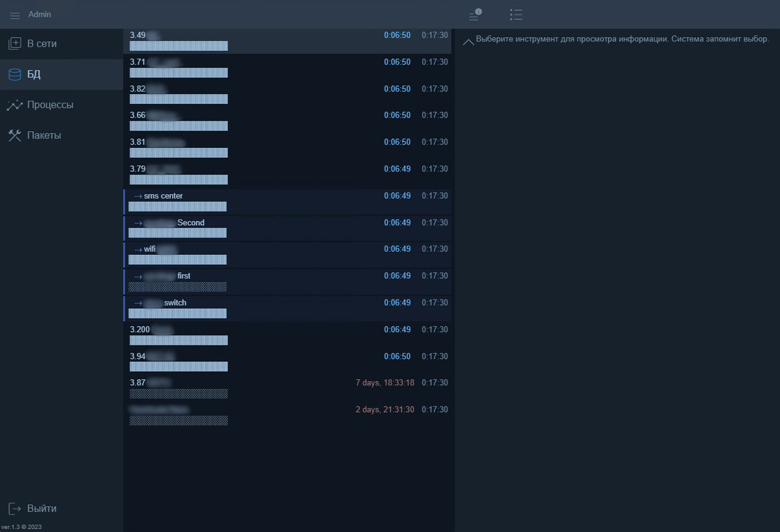
Task: Click the БД database icon
Action: (x=14, y=75)
